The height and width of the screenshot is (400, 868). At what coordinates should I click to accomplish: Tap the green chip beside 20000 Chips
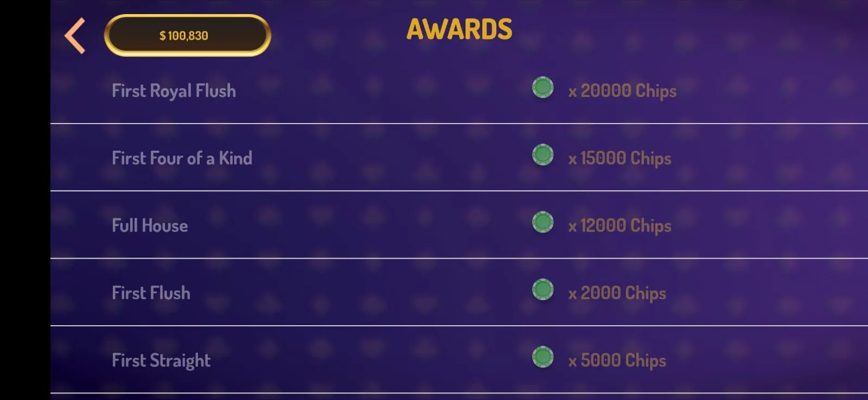(542, 87)
